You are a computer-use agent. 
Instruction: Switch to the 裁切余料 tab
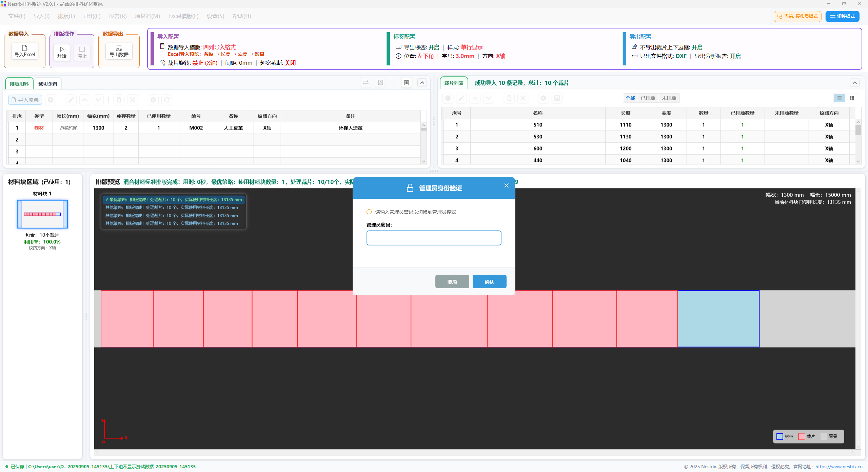point(47,84)
